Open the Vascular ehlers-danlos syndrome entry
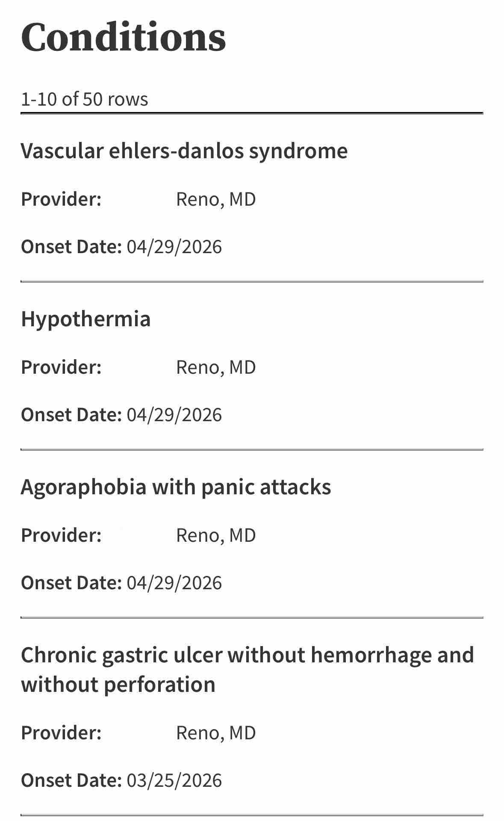This screenshot has height=821, width=504. 184,151
